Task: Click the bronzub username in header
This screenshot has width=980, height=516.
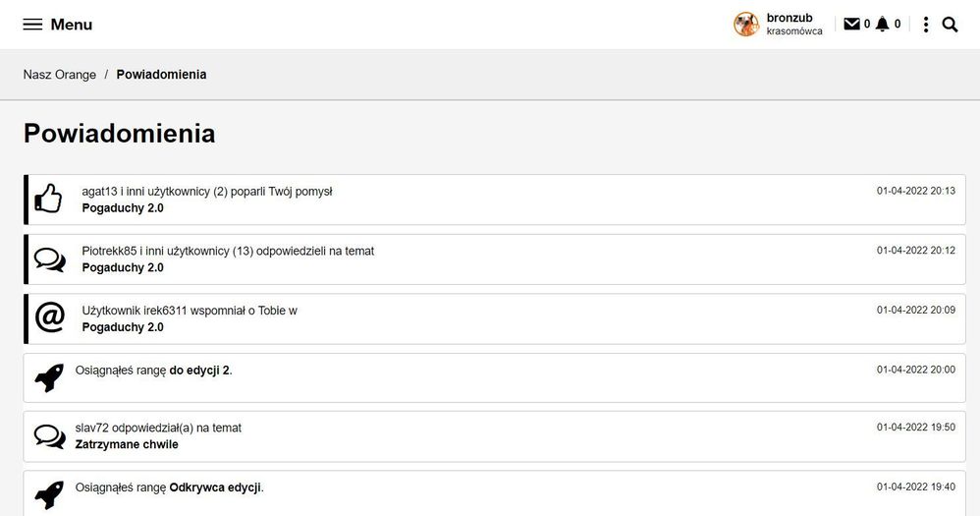Action: (x=789, y=18)
